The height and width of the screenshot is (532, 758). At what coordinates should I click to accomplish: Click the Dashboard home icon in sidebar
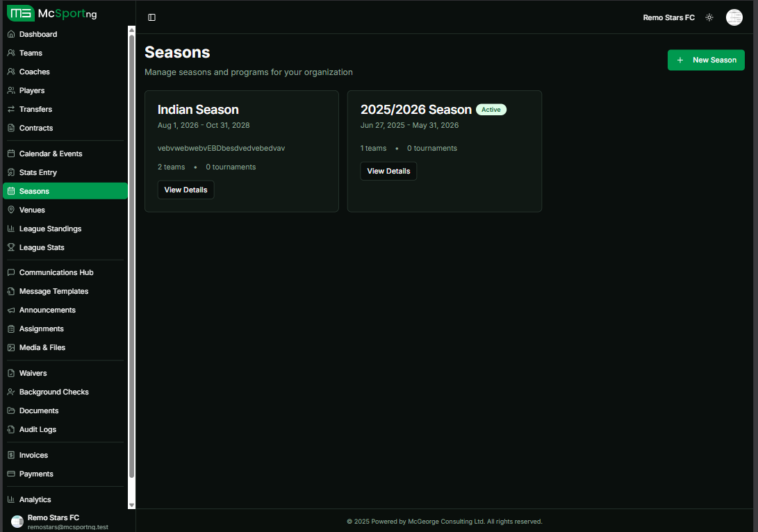tap(11, 34)
